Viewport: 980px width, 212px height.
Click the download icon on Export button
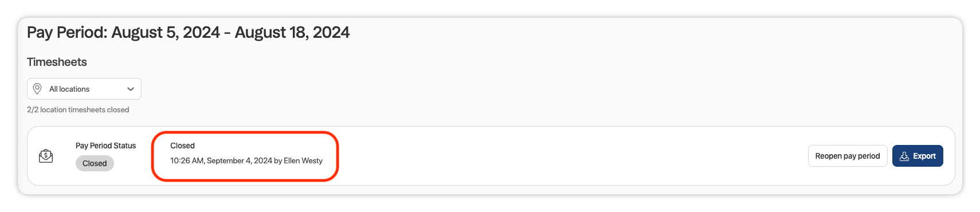coord(904,156)
